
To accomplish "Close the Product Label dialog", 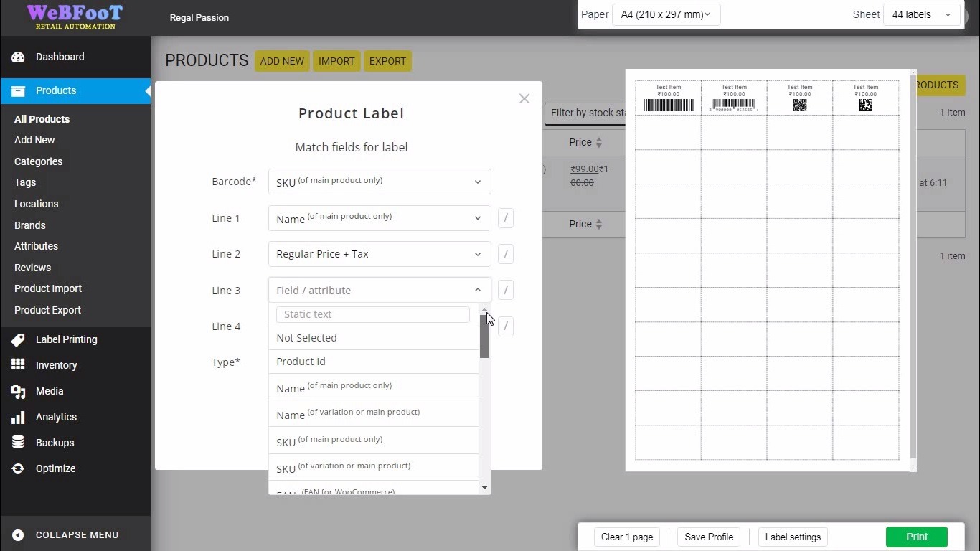I will coord(524,99).
